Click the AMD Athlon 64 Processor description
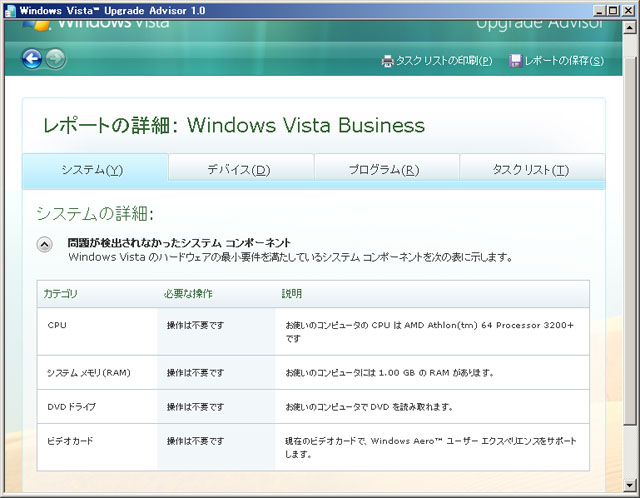 (429, 331)
